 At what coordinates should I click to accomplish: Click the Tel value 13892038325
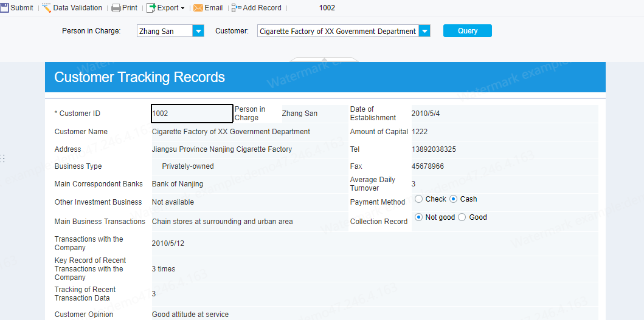click(434, 149)
